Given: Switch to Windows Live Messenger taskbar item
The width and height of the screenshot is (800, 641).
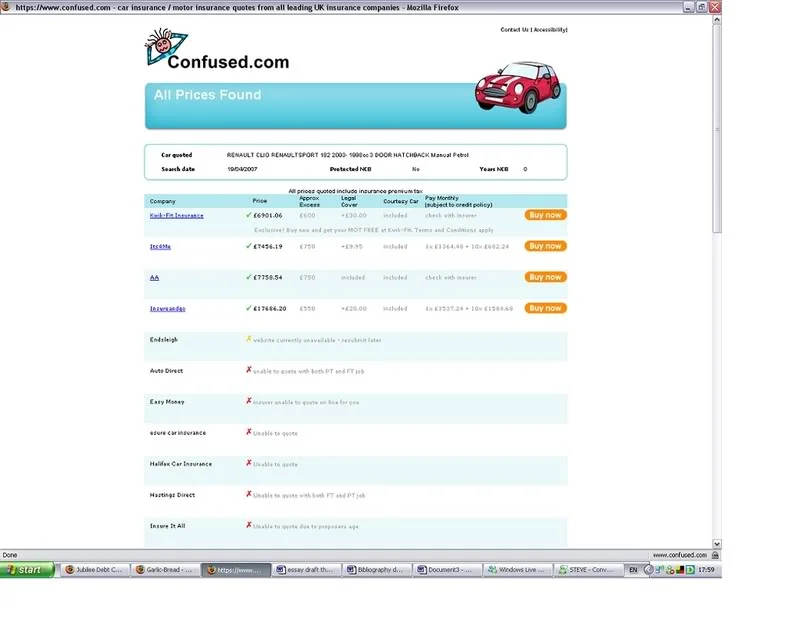Looking at the screenshot, I should point(518,570).
